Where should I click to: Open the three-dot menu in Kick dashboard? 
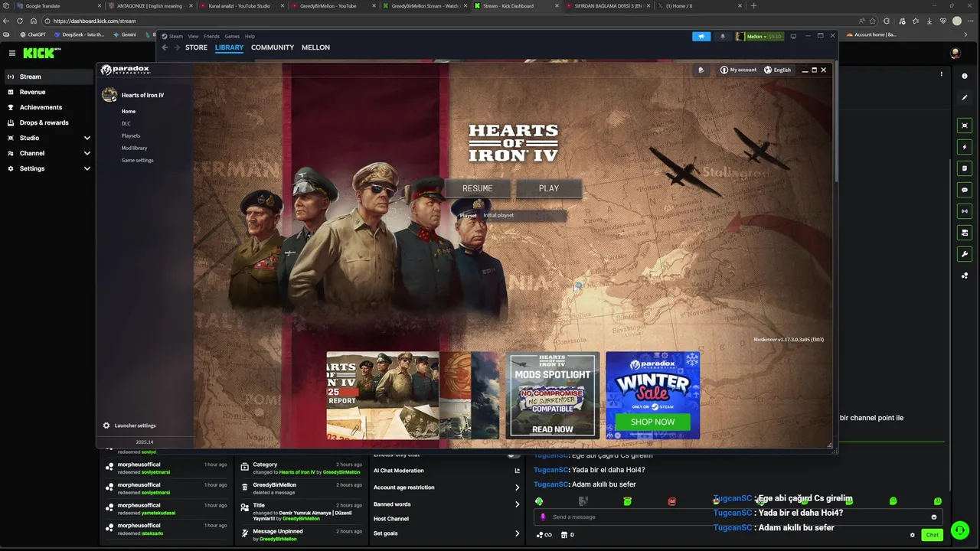tap(942, 74)
